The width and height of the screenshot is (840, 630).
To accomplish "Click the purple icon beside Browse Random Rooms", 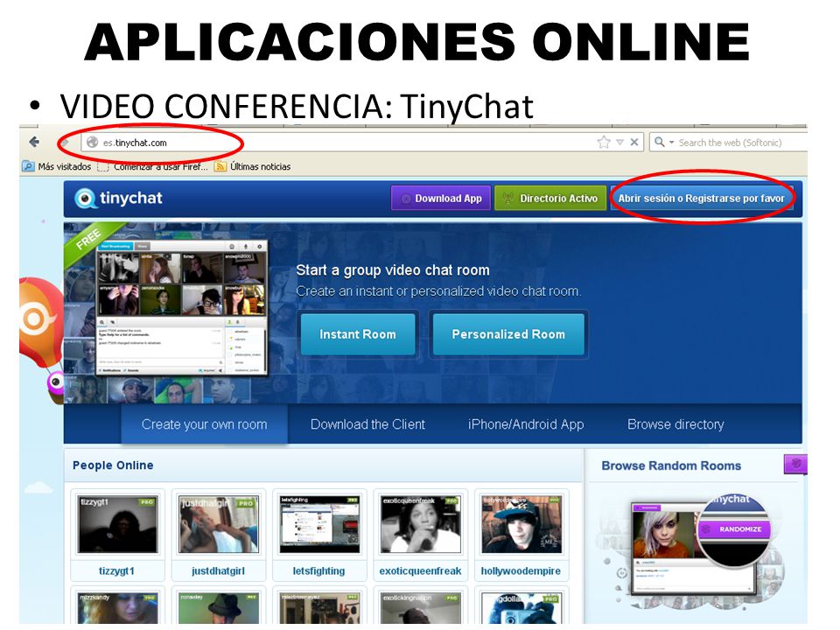I will (x=796, y=464).
